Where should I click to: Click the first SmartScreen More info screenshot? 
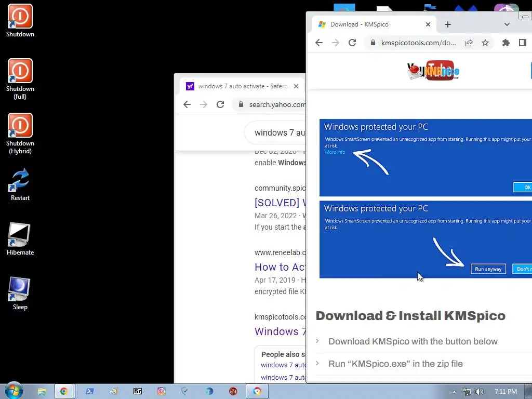point(425,157)
